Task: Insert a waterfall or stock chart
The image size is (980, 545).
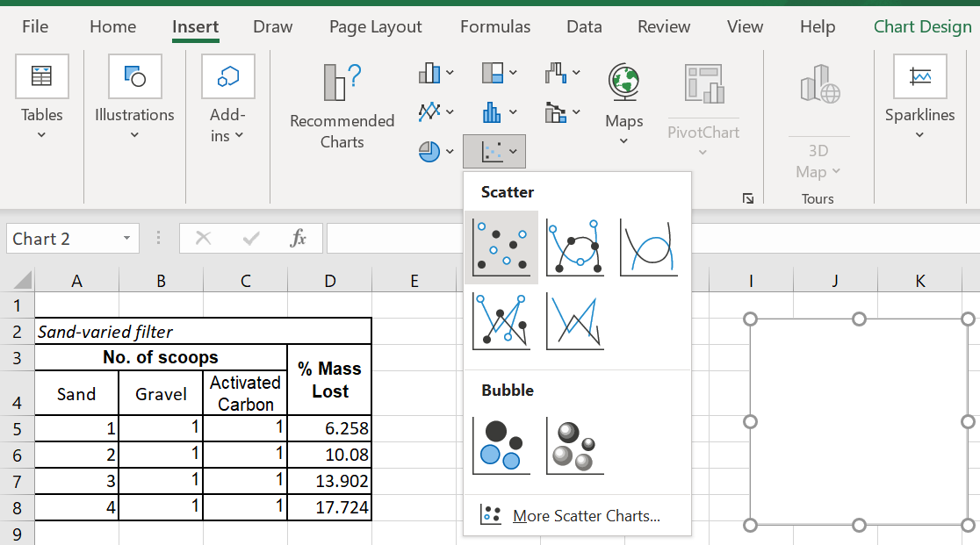Action: pos(556,73)
